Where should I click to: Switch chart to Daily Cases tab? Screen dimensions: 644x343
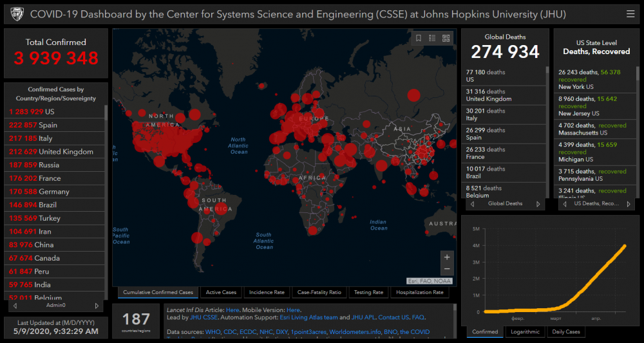pos(566,332)
